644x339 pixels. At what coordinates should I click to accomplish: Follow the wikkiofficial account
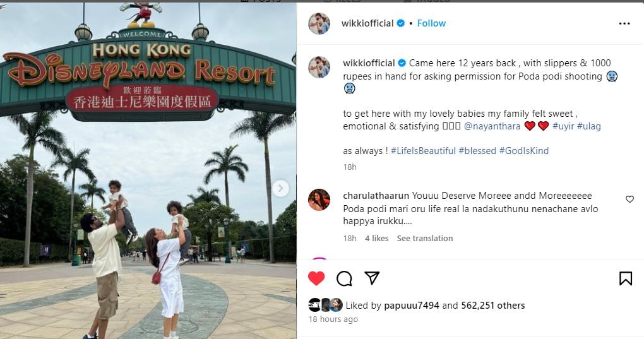[x=431, y=23]
